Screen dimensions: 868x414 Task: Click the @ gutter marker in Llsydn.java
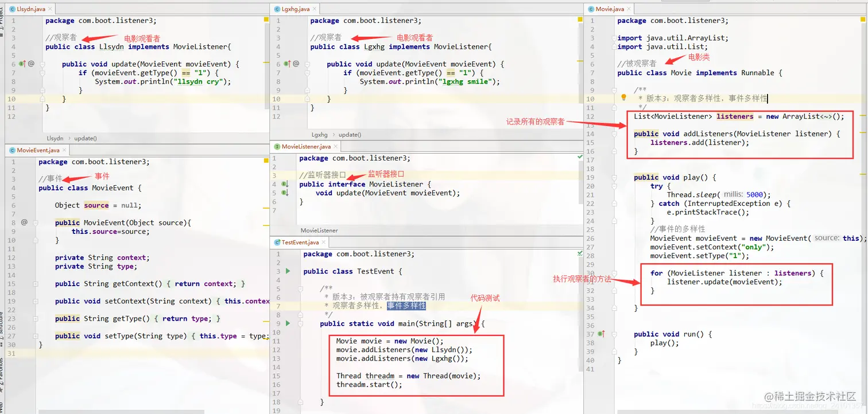(31, 64)
